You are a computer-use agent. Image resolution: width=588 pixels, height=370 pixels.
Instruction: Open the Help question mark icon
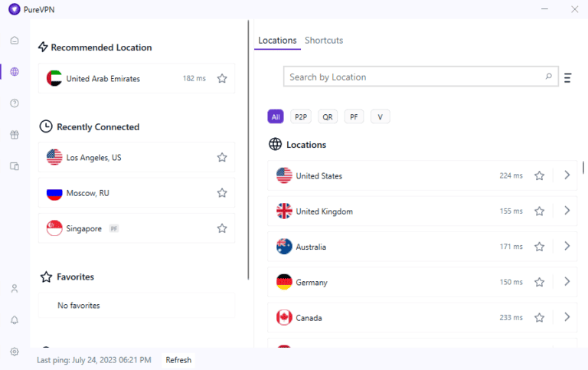point(15,103)
